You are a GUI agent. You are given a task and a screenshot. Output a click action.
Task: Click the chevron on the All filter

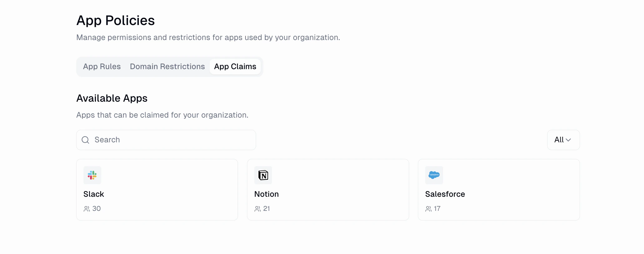568,140
